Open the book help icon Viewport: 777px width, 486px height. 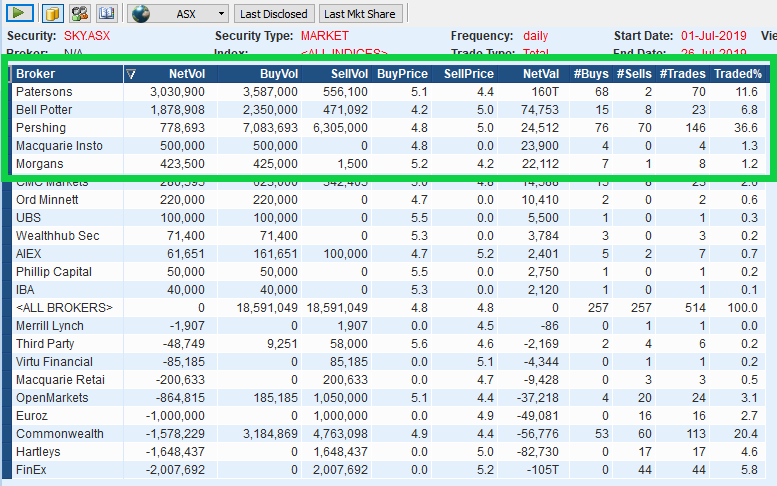[x=106, y=13]
